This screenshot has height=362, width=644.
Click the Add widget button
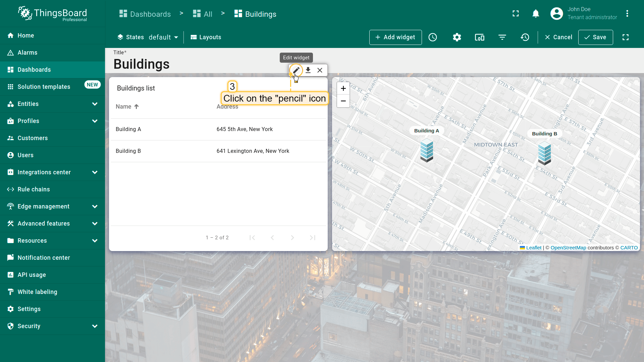[x=395, y=37]
